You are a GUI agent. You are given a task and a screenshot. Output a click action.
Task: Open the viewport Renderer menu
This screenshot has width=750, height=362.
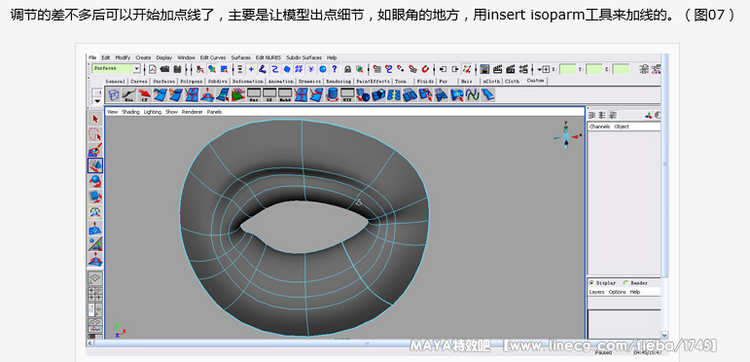[192, 112]
